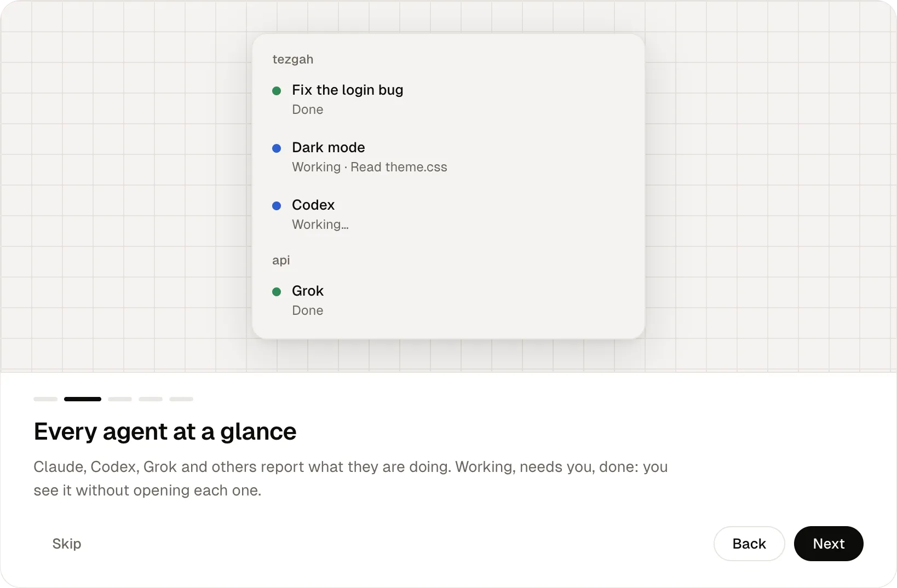Click the "api" group label
Viewport: 897px width, 588px height.
click(x=281, y=260)
